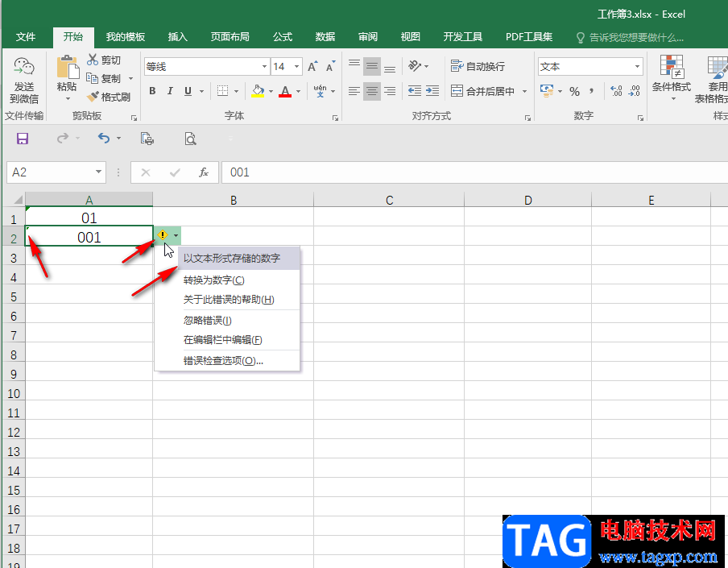Toggle Bold formatting

tap(152, 91)
